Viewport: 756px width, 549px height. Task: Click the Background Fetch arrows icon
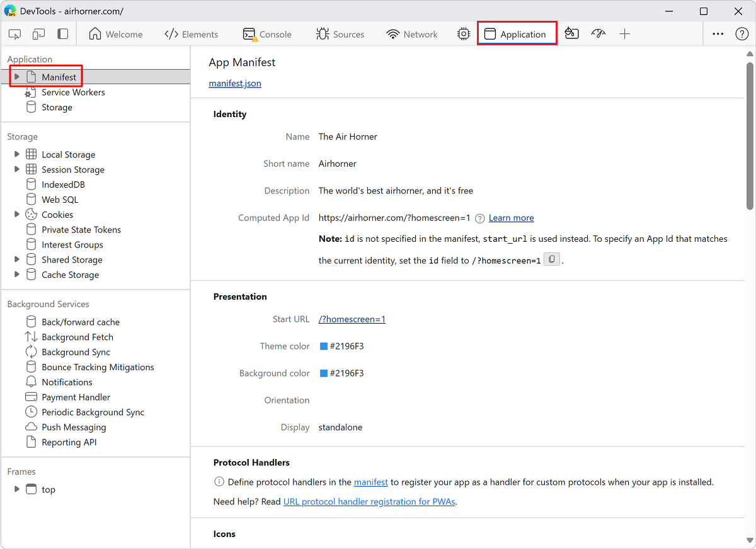point(31,337)
